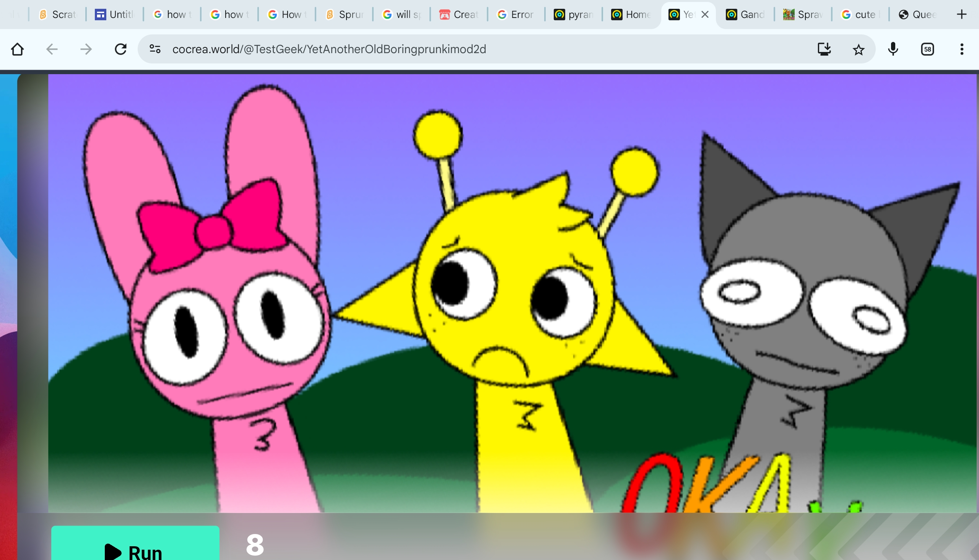Reload the current page
This screenshot has height=560, width=979.
121,49
